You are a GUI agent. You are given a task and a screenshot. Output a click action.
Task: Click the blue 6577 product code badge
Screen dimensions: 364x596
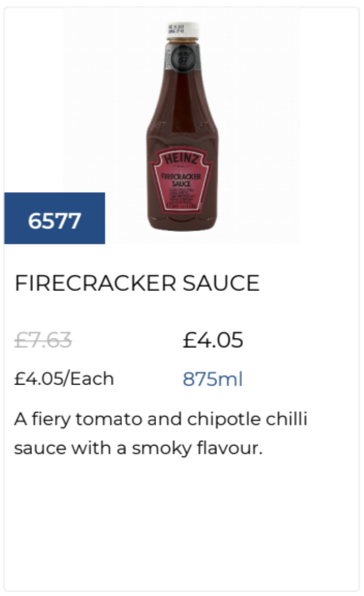pyautogui.click(x=54, y=218)
